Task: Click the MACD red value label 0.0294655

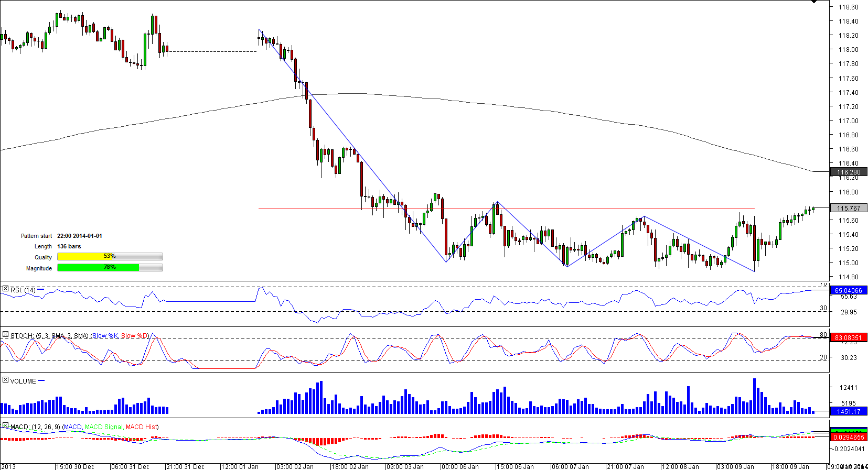Action: pos(849,437)
